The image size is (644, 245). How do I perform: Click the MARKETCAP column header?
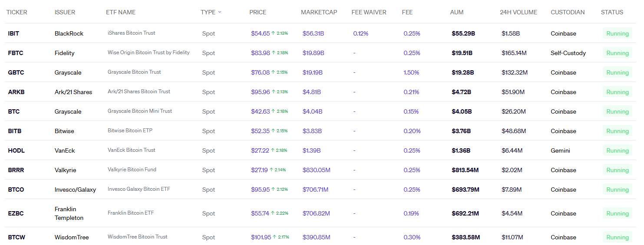click(319, 12)
